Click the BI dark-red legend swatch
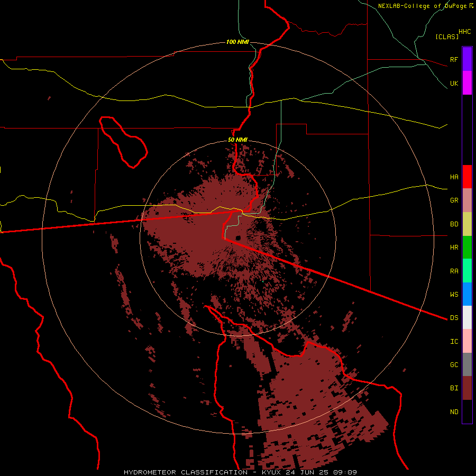 (x=467, y=388)
